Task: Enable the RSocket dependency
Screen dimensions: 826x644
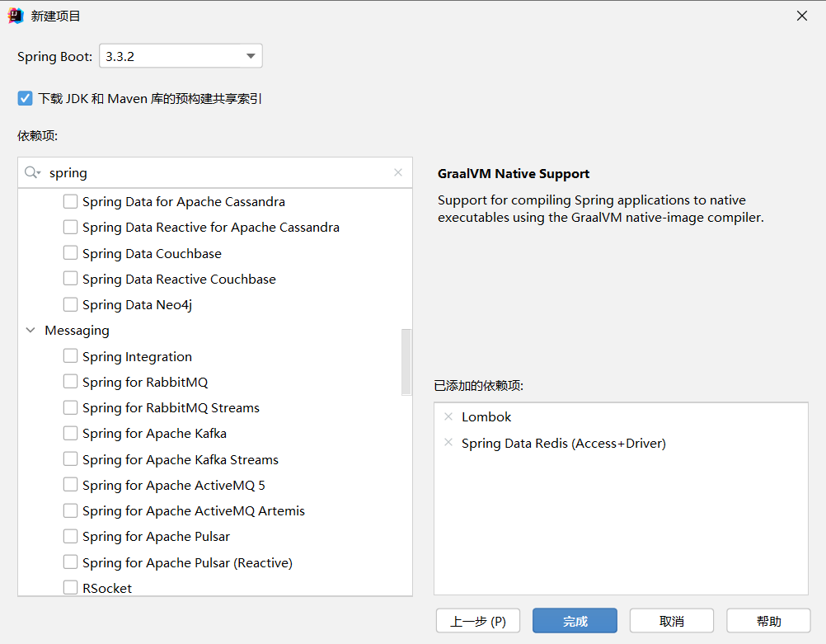Action: point(70,587)
